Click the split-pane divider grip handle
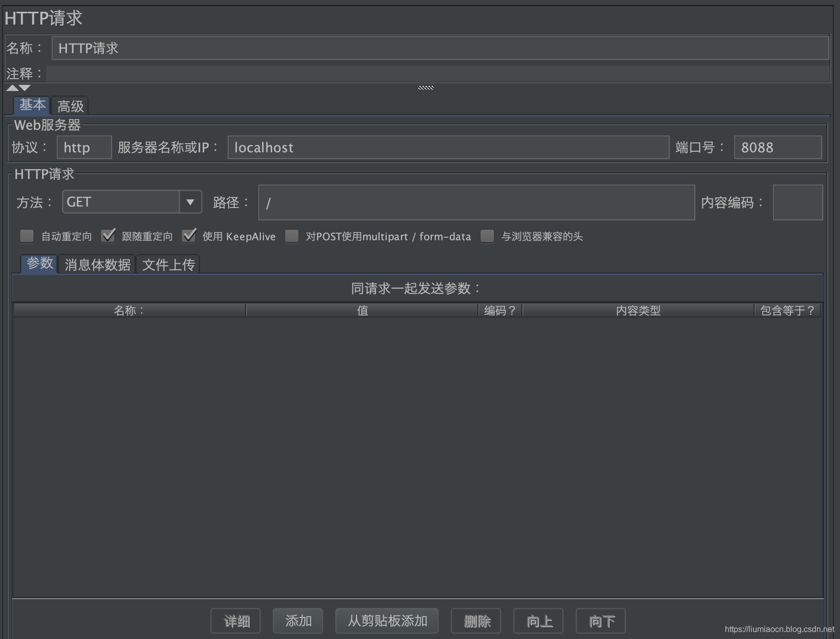 click(x=426, y=88)
